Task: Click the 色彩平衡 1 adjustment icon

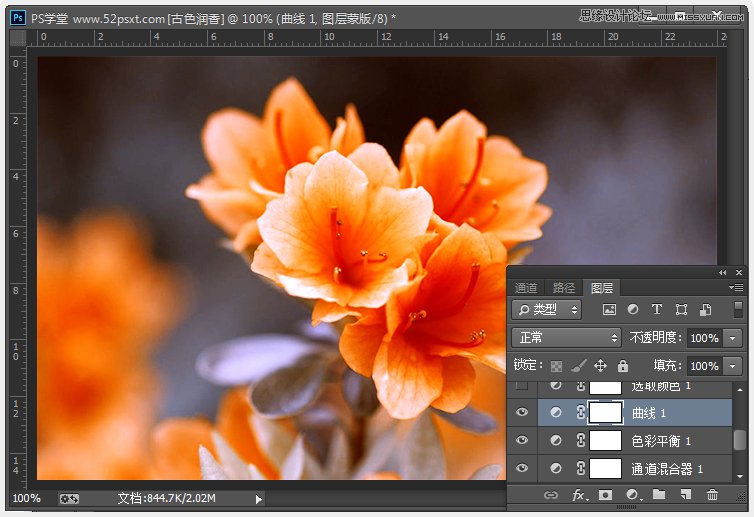Action: coord(556,441)
